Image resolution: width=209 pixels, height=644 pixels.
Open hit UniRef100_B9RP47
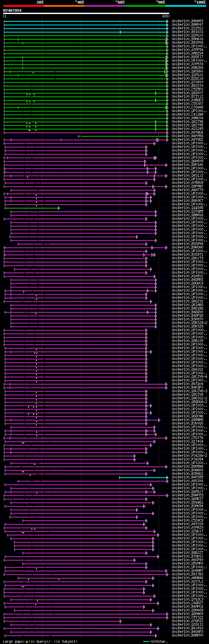tap(187, 25)
